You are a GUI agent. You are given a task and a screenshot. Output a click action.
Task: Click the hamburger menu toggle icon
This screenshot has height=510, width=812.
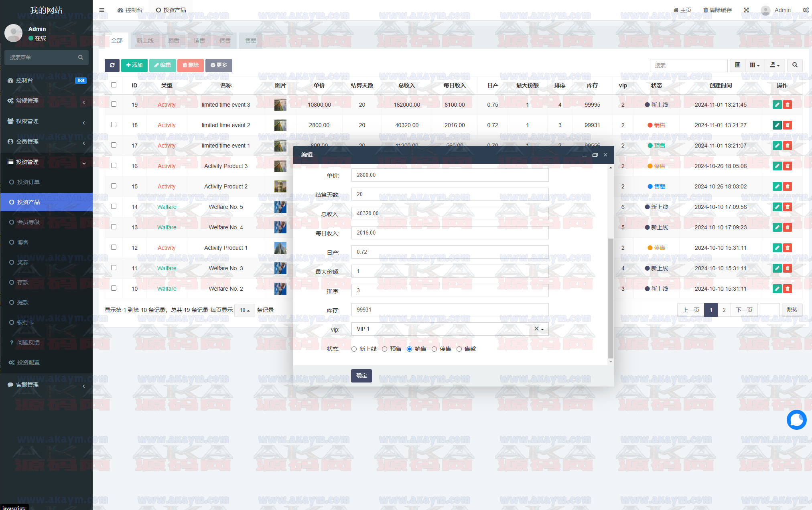point(102,10)
